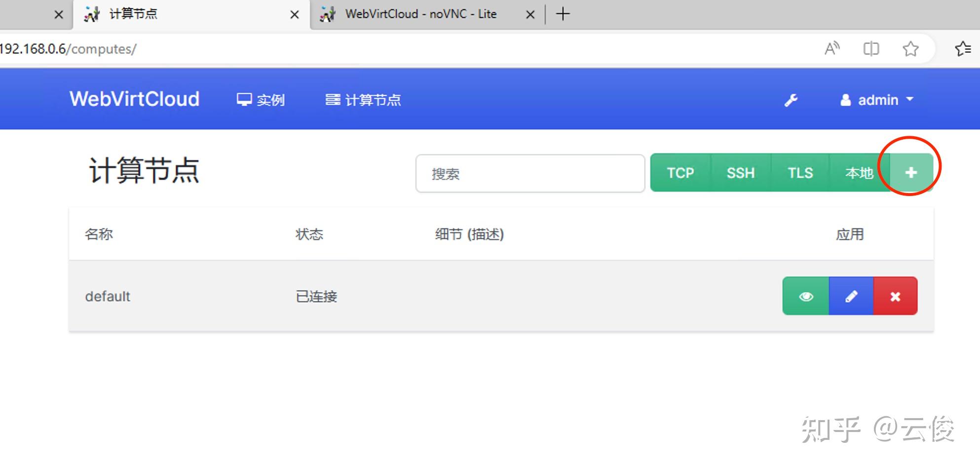Click the server icon beside 计算节点 nav

tap(333, 100)
